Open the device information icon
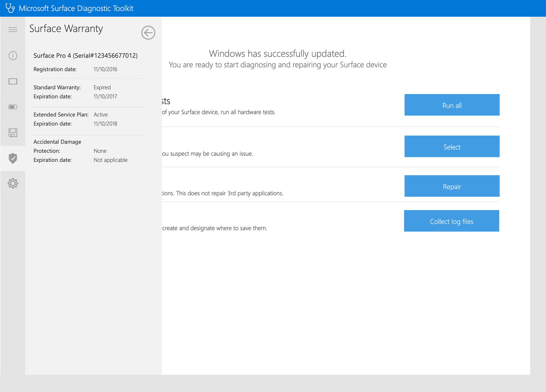The image size is (546, 392). pyautogui.click(x=13, y=55)
